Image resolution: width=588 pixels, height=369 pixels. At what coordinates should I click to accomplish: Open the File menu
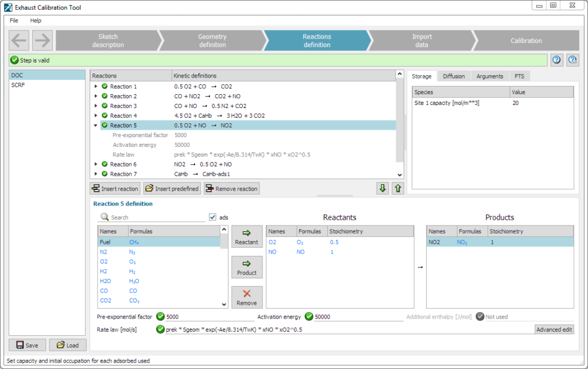coord(14,21)
